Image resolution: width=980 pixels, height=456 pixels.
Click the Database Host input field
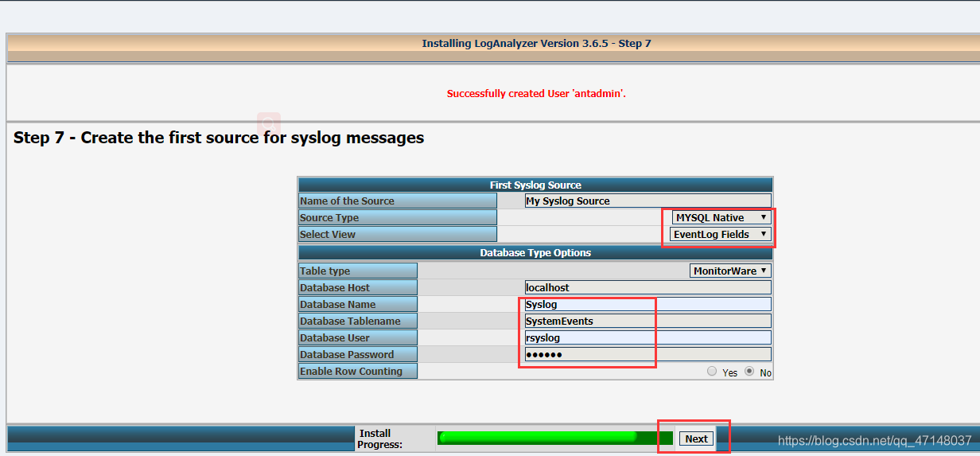[x=647, y=287]
